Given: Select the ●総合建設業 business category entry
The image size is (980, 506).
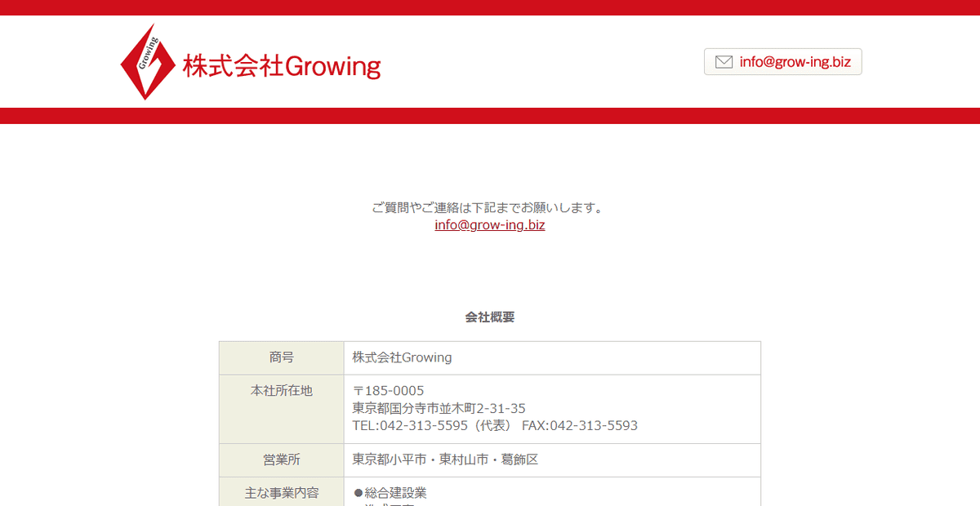Looking at the screenshot, I should (x=390, y=492).
